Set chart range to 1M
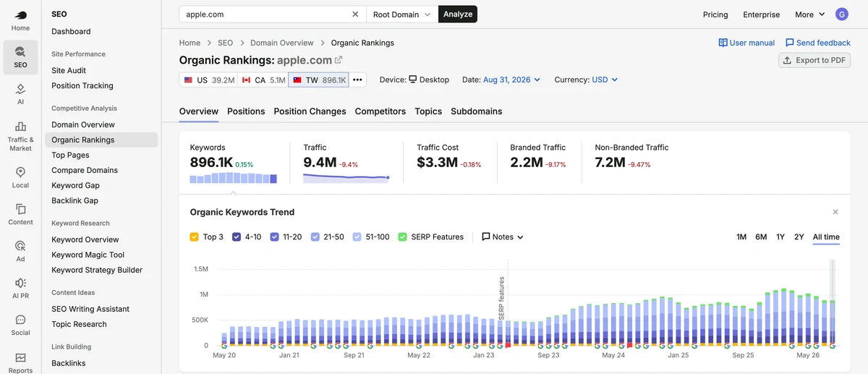868x374 pixels. point(741,237)
